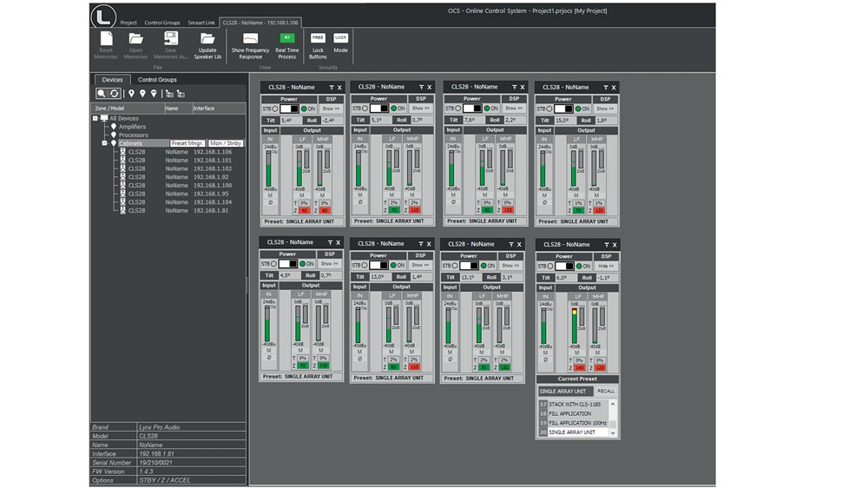Click speaker icon of 192.168.1.106 row
The width and height of the screenshot is (868, 488).
[123, 152]
